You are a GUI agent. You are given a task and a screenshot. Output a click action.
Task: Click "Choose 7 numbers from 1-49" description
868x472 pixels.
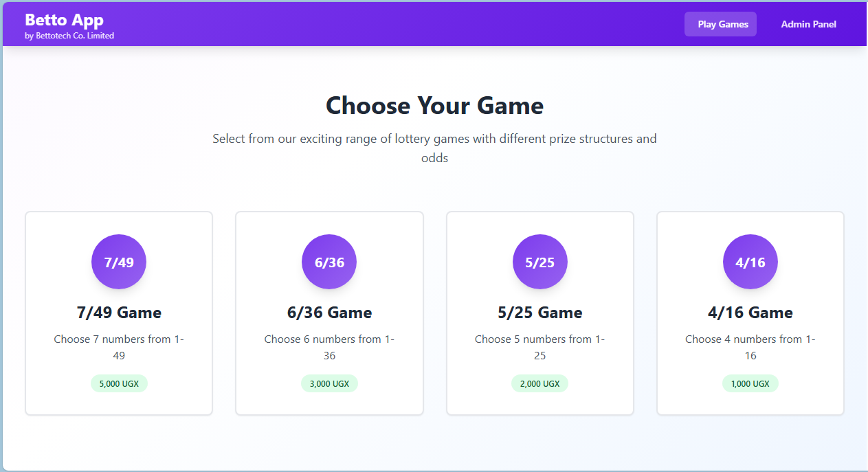[x=119, y=347]
